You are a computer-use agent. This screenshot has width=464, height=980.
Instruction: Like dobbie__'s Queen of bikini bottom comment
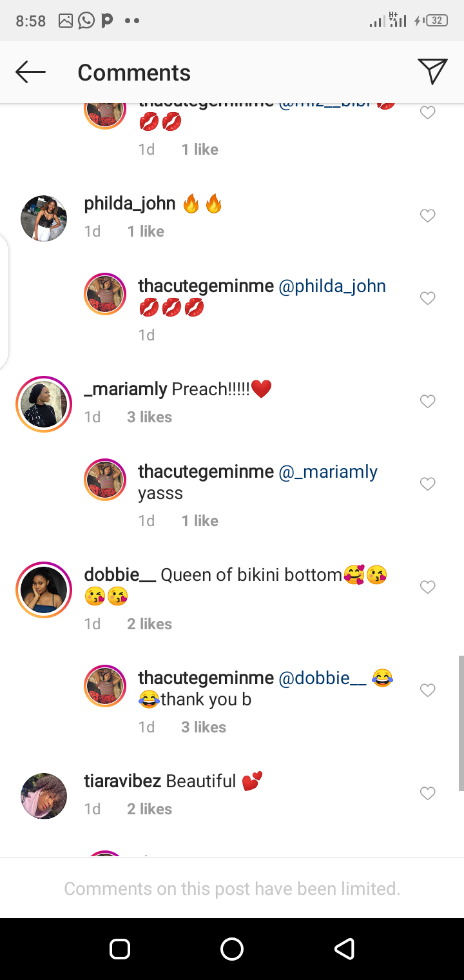coord(428,587)
